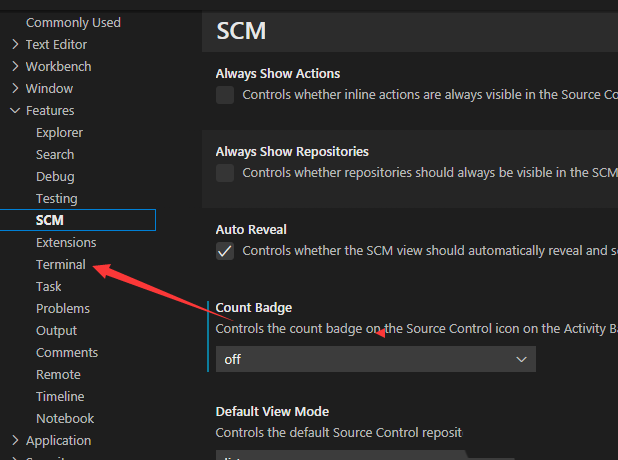Select the Testing settings category
The width and height of the screenshot is (618, 460).
(x=56, y=198)
